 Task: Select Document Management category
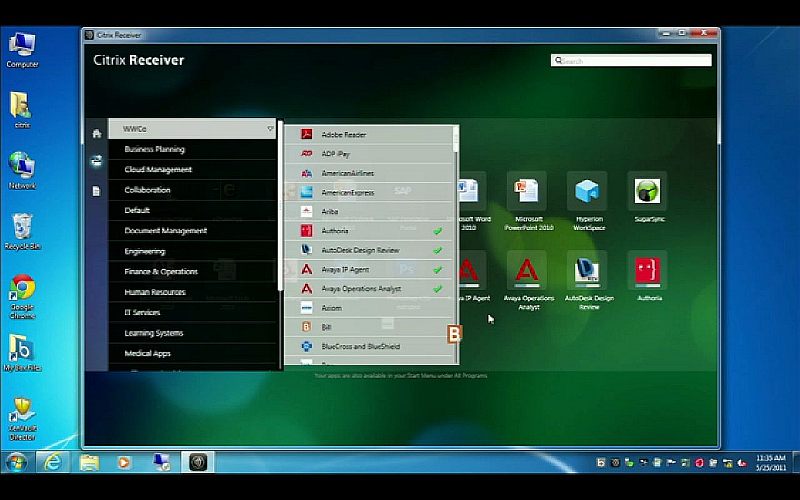[x=192, y=231]
